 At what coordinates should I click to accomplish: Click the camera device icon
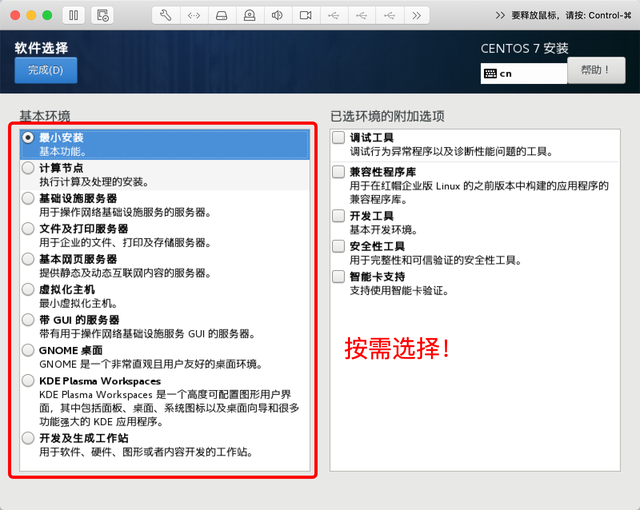click(305, 16)
